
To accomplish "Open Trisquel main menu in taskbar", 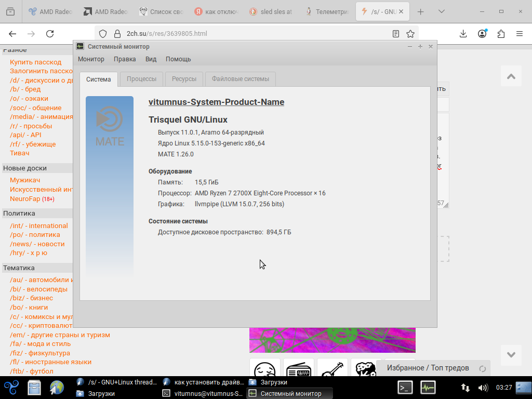I will point(11,388).
